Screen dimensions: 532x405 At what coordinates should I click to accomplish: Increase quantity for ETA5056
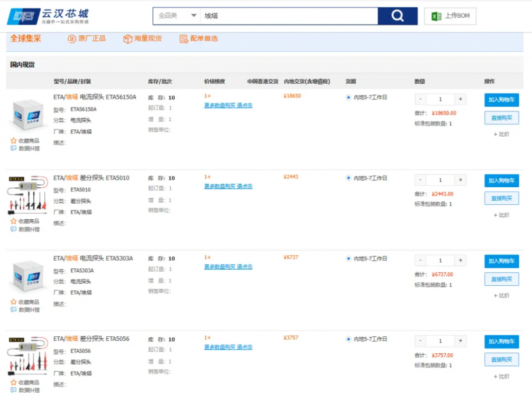point(461,341)
